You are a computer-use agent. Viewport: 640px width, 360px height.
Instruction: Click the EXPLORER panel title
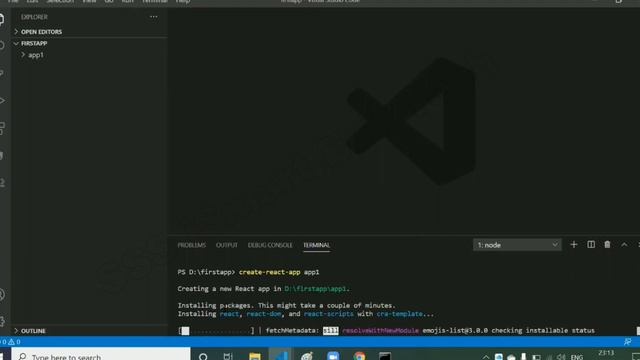(x=34, y=17)
